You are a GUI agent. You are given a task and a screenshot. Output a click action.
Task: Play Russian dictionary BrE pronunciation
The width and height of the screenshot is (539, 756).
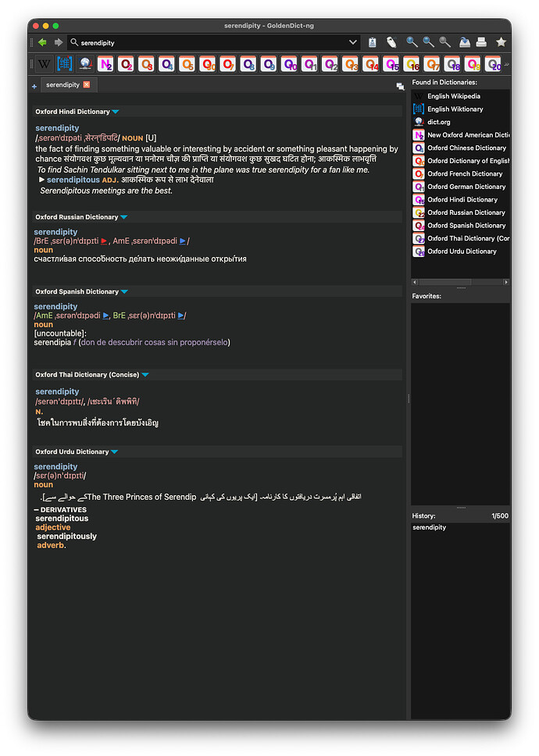click(104, 241)
